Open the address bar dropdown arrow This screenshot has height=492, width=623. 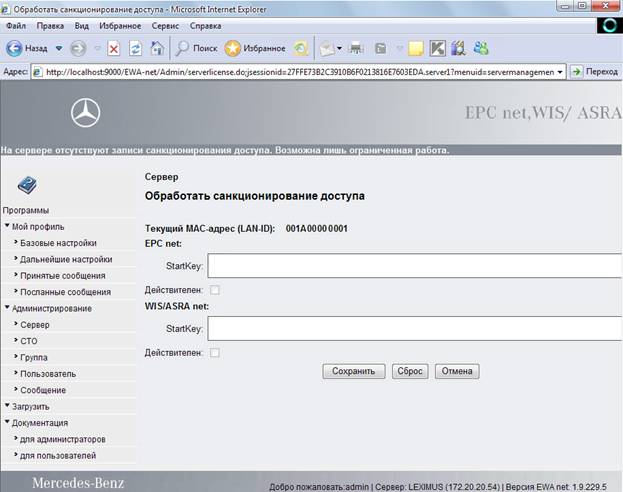point(560,72)
